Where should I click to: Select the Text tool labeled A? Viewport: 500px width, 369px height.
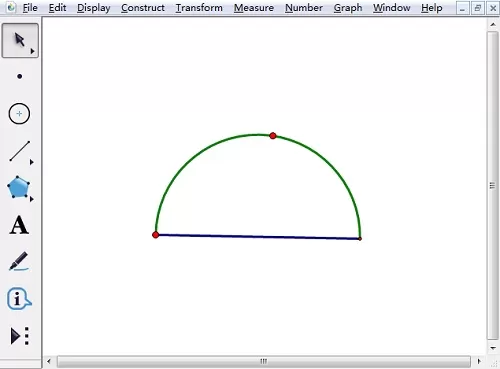tap(19, 225)
